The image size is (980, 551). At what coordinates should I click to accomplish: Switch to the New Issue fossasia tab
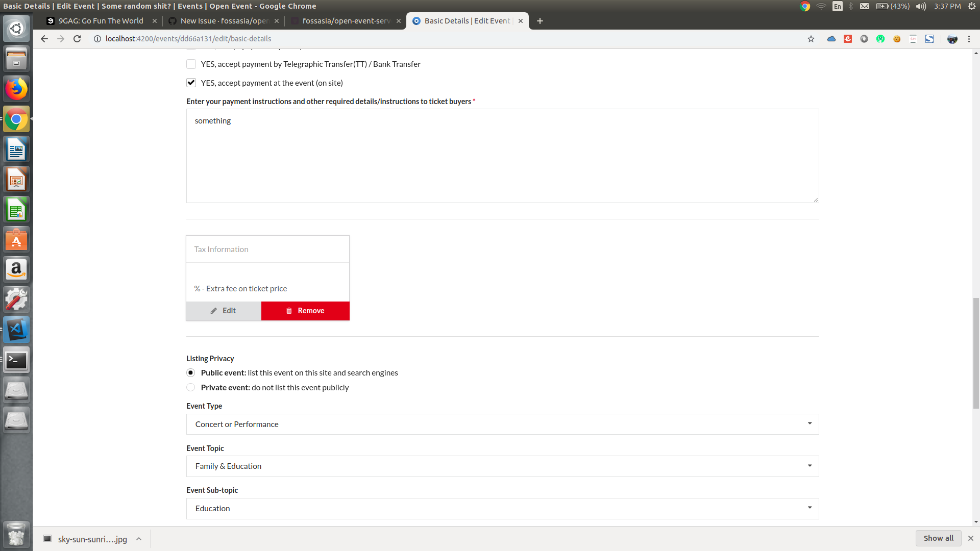point(224,21)
